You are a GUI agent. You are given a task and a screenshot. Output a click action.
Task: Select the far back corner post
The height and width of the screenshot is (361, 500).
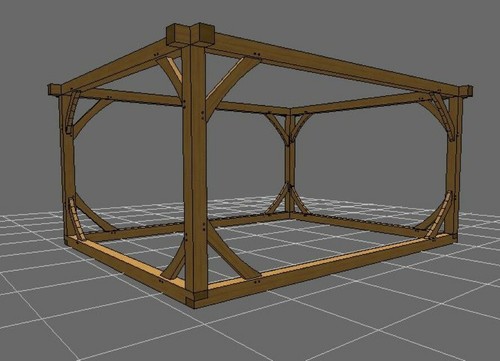tap(290, 165)
